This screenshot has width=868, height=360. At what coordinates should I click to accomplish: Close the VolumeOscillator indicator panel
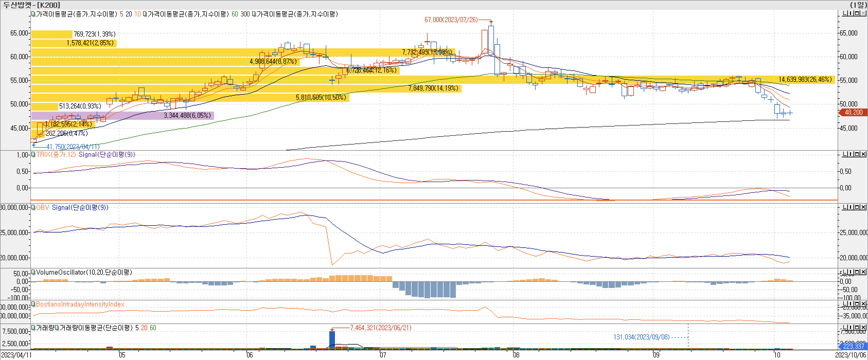point(863,272)
